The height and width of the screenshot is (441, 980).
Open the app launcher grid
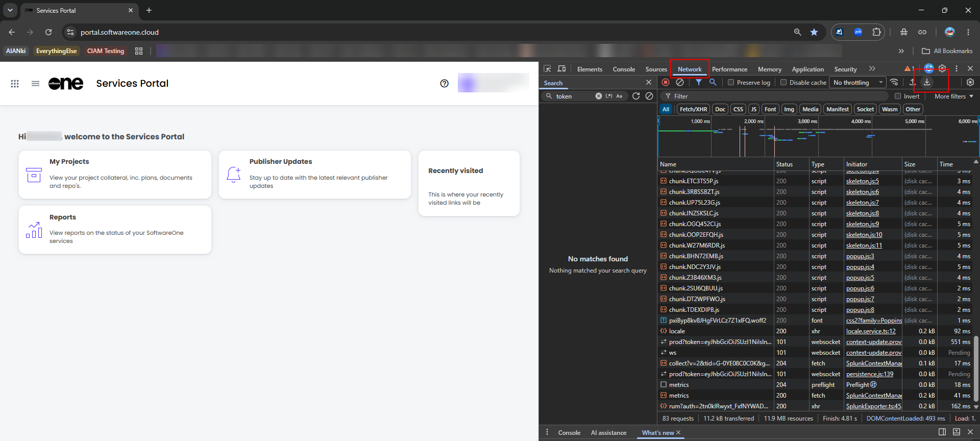click(x=15, y=83)
